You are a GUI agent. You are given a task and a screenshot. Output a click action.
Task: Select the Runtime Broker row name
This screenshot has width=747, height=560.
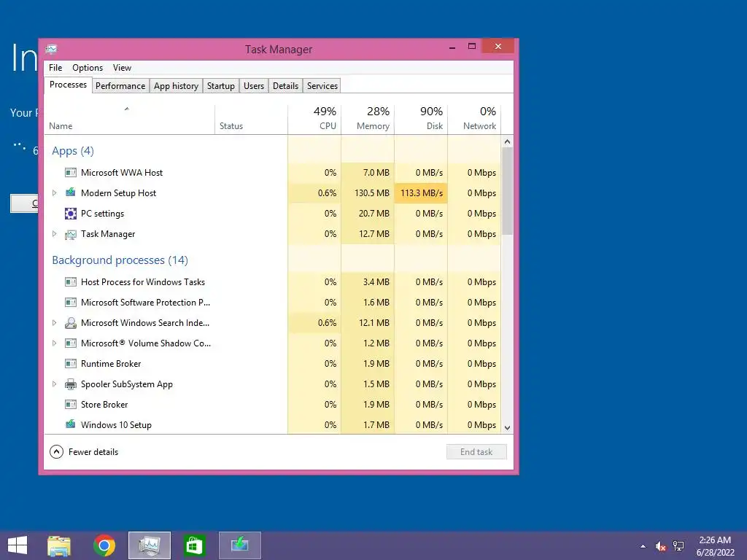(x=111, y=364)
